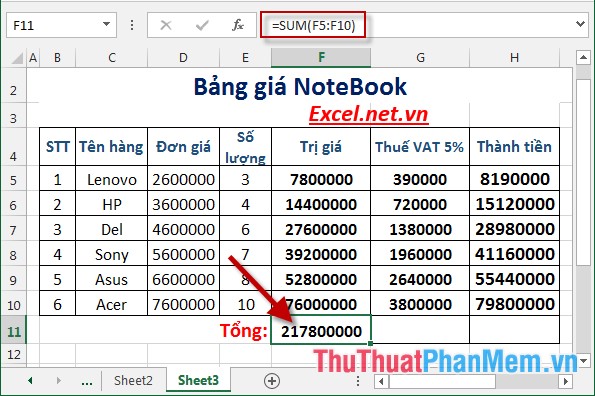Click the three-dot handle beside Name Box
The width and height of the screenshot is (595, 396).
[132, 25]
